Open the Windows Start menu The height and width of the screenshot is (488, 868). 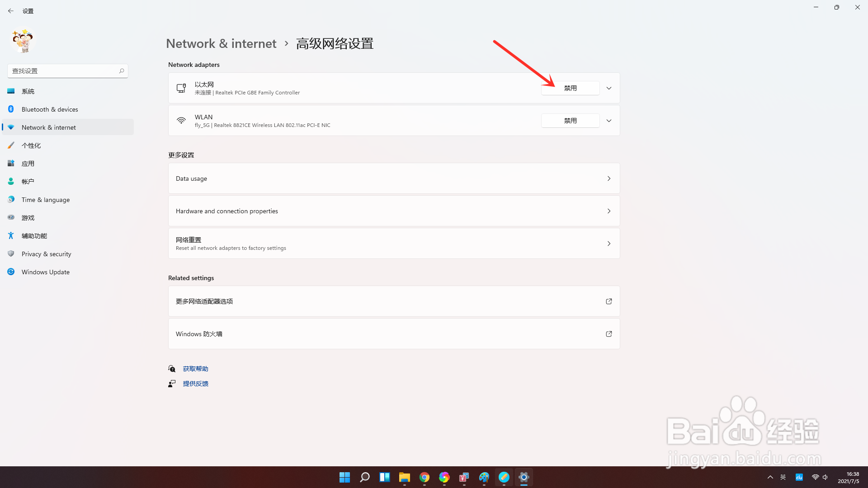344,477
